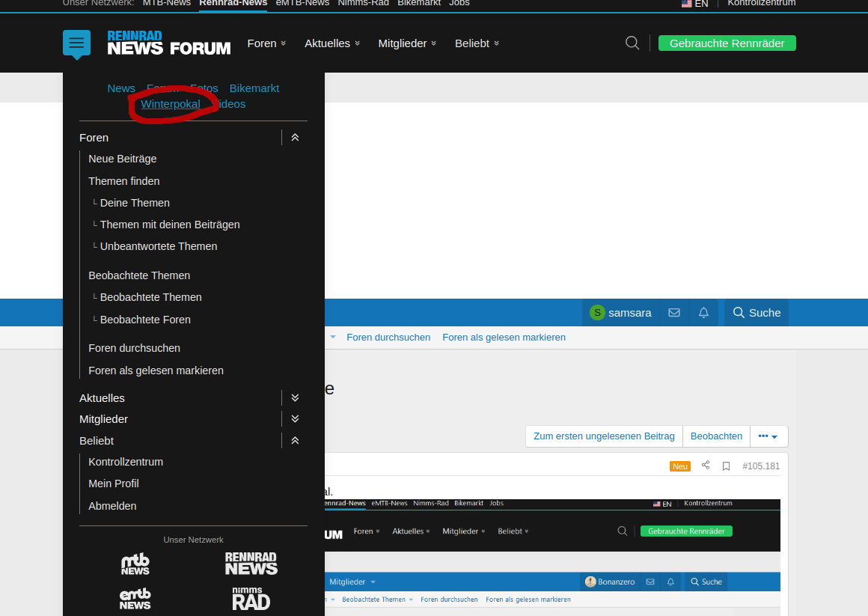Collapse the Foren section in sidebar
This screenshot has height=616, width=868.
click(x=295, y=138)
